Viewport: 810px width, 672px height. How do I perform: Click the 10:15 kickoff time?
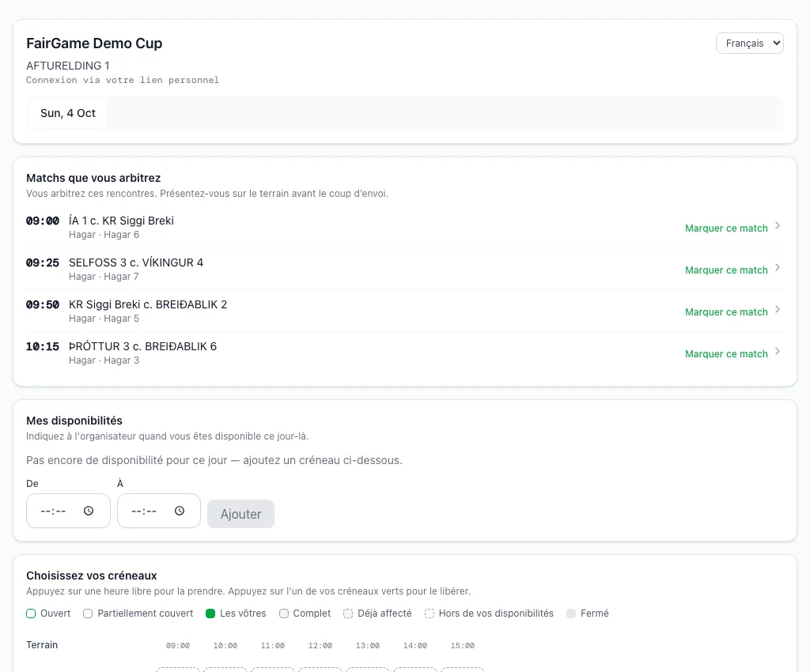[43, 346]
